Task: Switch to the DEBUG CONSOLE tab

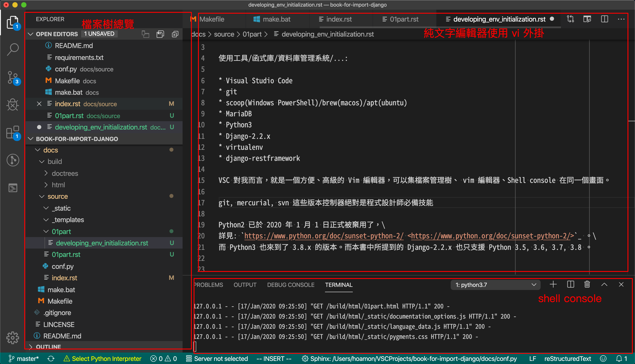Action: coord(291,285)
